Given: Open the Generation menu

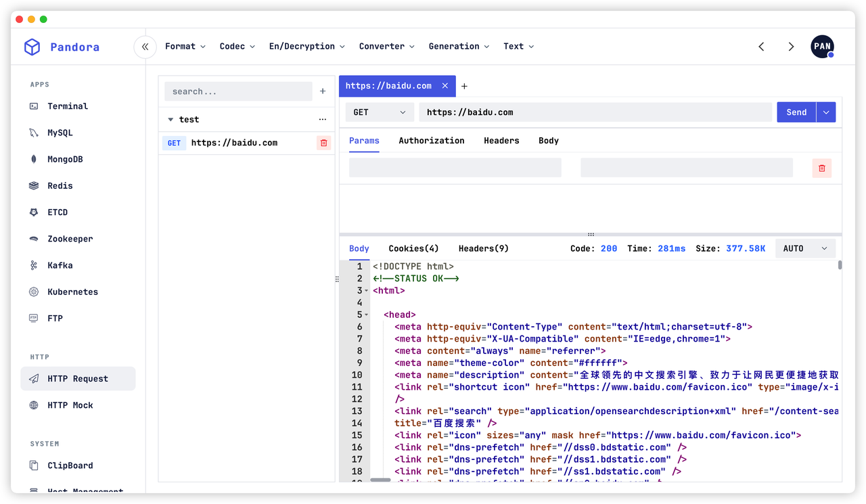Looking at the screenshot, I should (459, 46).
